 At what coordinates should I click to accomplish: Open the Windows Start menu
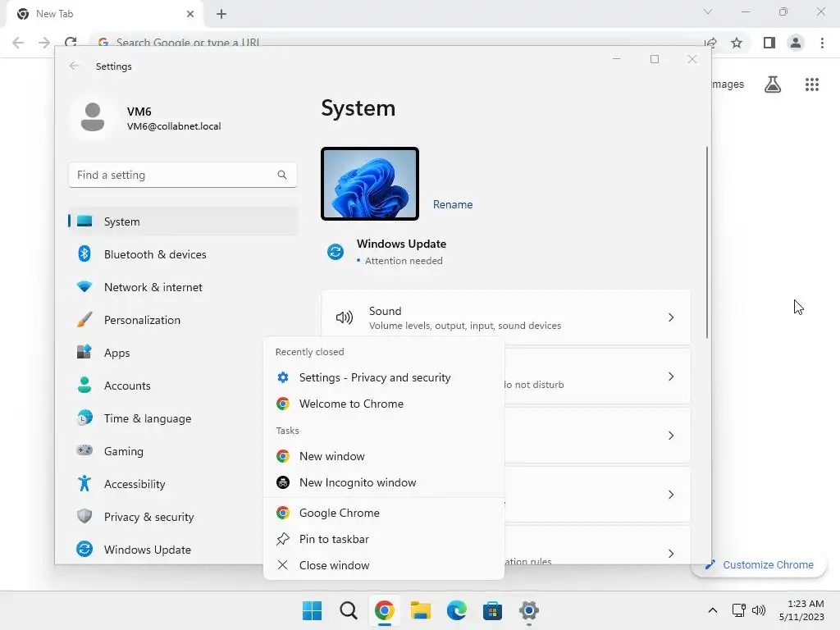click(313, 610)
